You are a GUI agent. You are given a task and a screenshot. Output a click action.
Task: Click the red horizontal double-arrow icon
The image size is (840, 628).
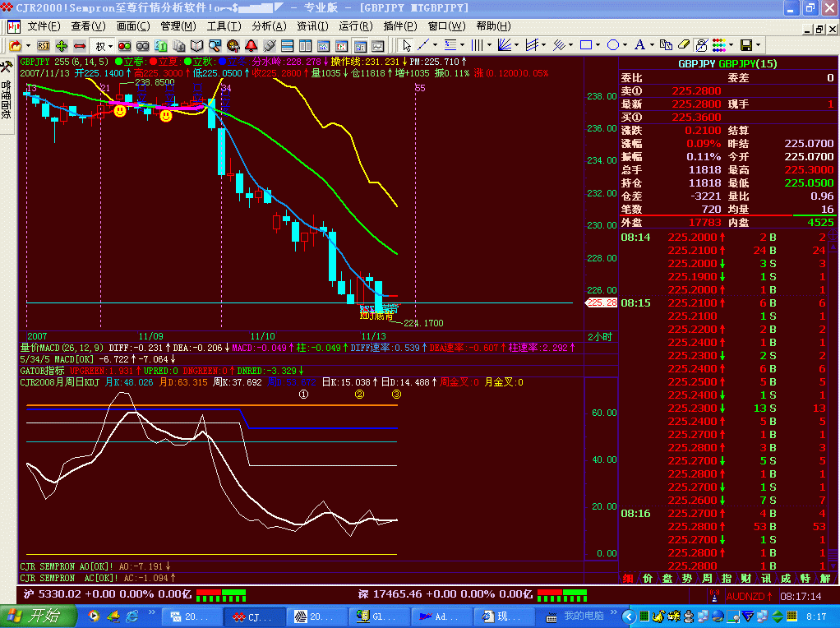(x=79, y=46)
